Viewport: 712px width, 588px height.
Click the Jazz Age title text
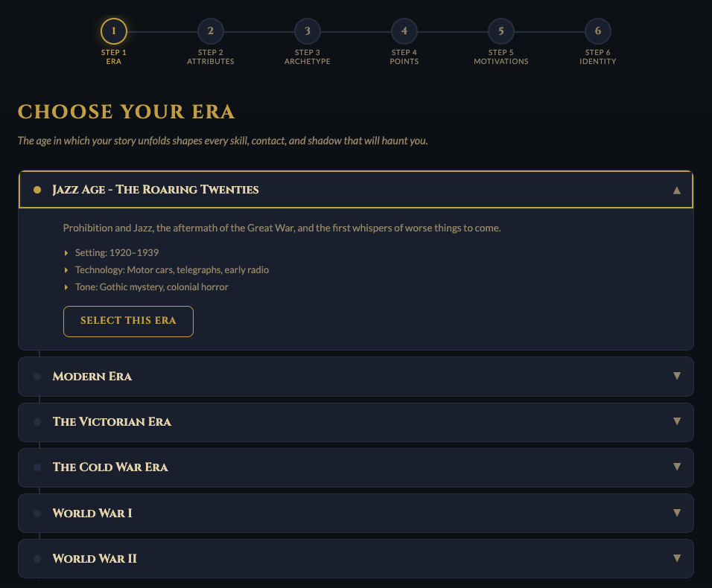click(156, 190)
